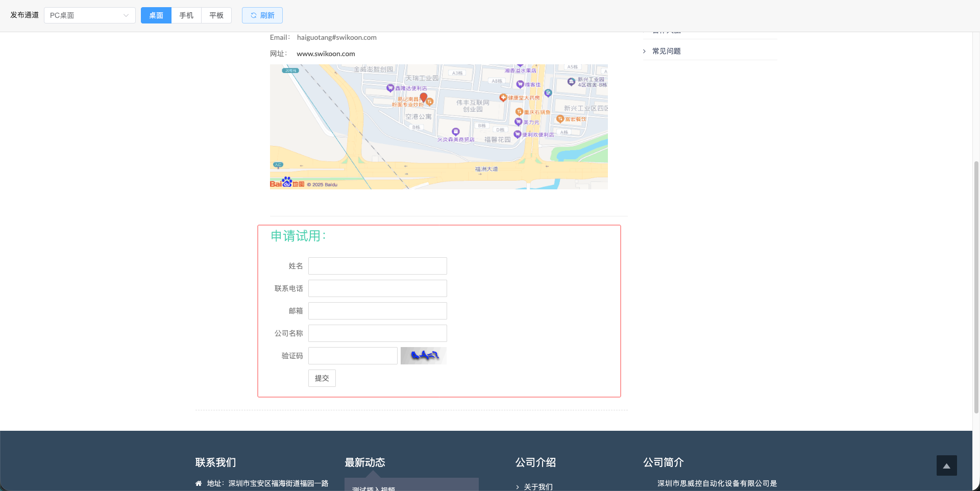Open the www.swikoon.com website link
980x491 pixels.
[x=326, y=54]
